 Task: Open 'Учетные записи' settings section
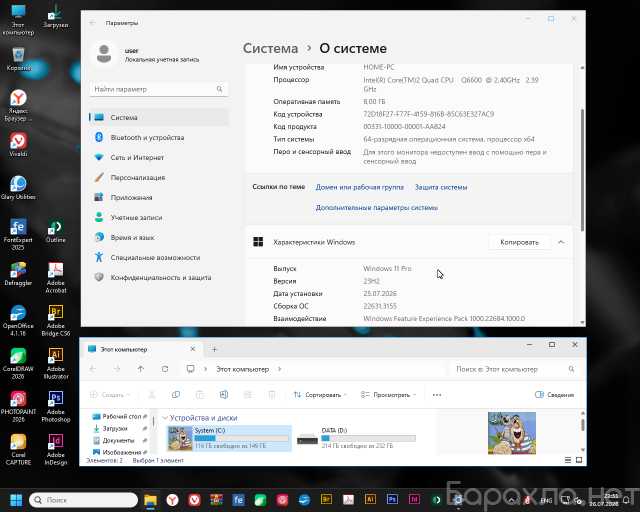point(159,218)
